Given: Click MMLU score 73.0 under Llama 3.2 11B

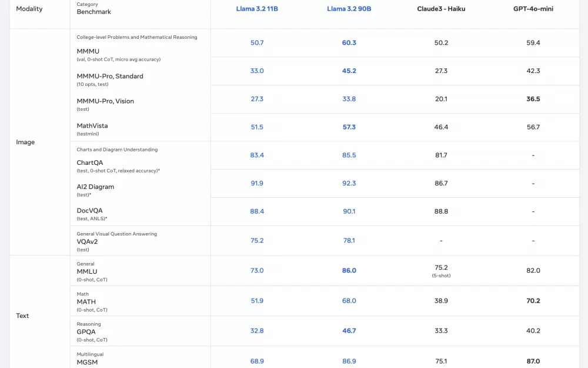Looking at the screenshot, I should tap(257, 271).
